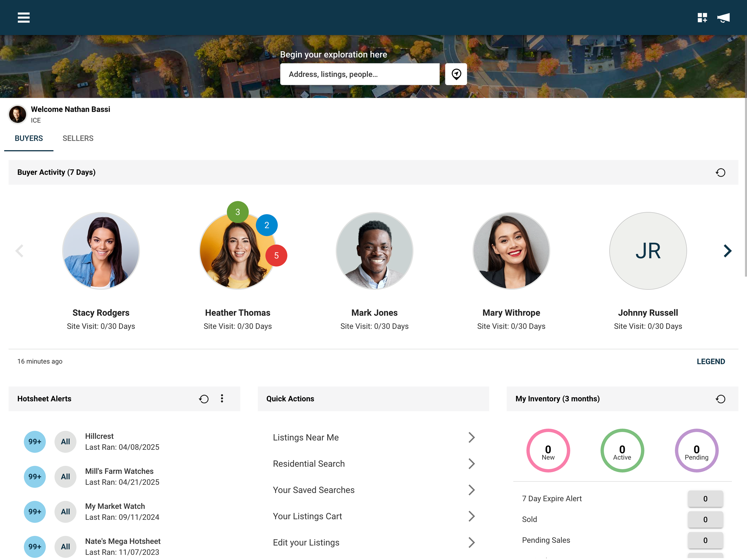Screen dimensions: 747x560
Task: Click the 99+ badge for Nate's Mega Hotsheet
Action: (35, 547)
